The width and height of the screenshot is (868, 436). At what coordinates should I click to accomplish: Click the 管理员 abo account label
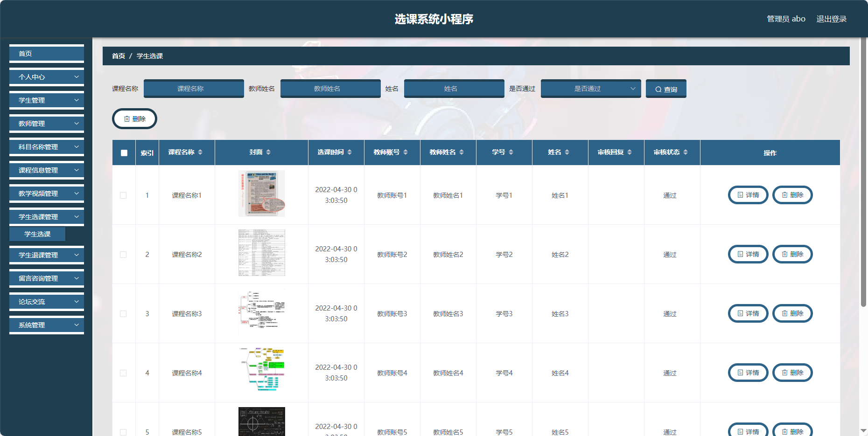[x=786, y=19]
